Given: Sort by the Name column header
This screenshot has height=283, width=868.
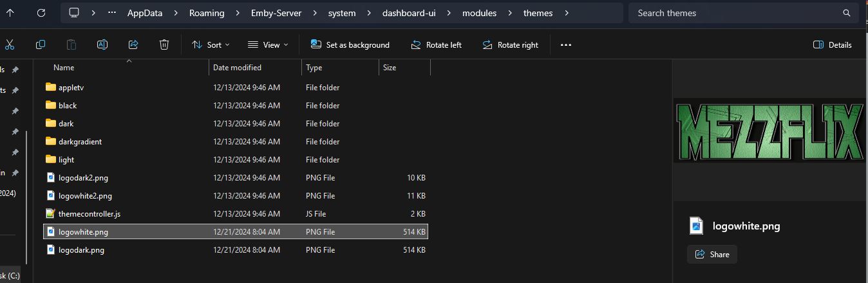Looking at the screenshot, I should point(64,67).
